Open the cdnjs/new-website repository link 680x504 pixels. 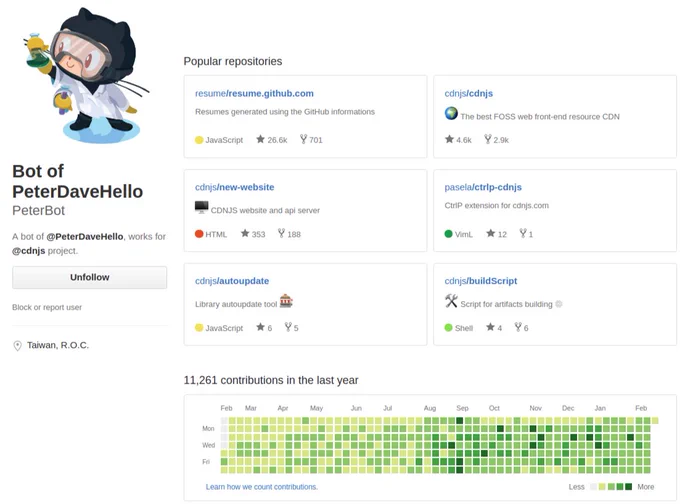point(235,187)
